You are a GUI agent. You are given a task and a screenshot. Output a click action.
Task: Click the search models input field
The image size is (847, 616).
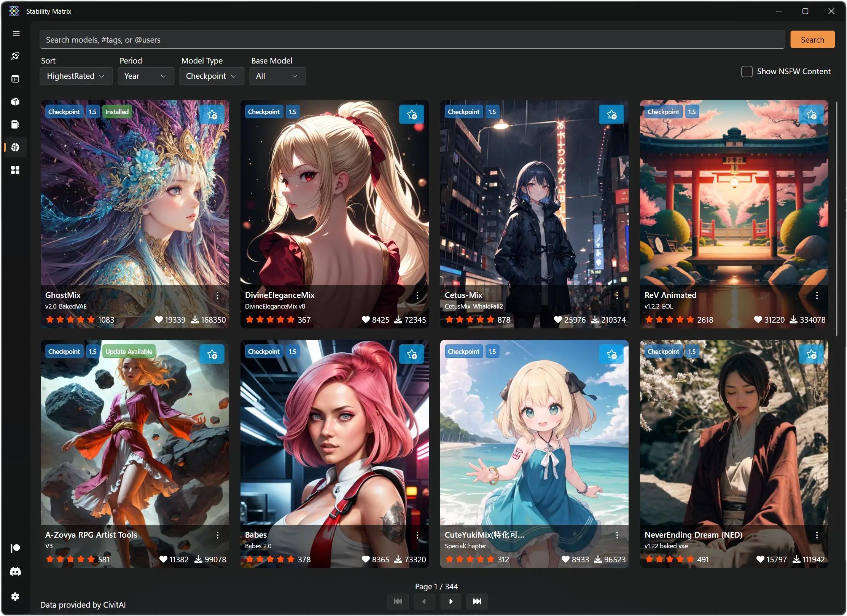tap(412, 40)
